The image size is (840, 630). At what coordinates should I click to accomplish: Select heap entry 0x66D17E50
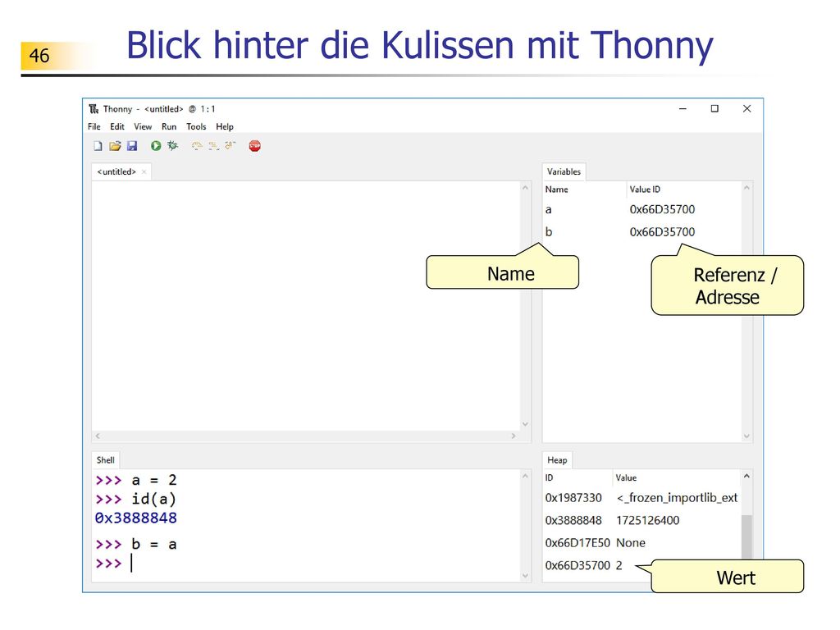[x=641, y=543]
